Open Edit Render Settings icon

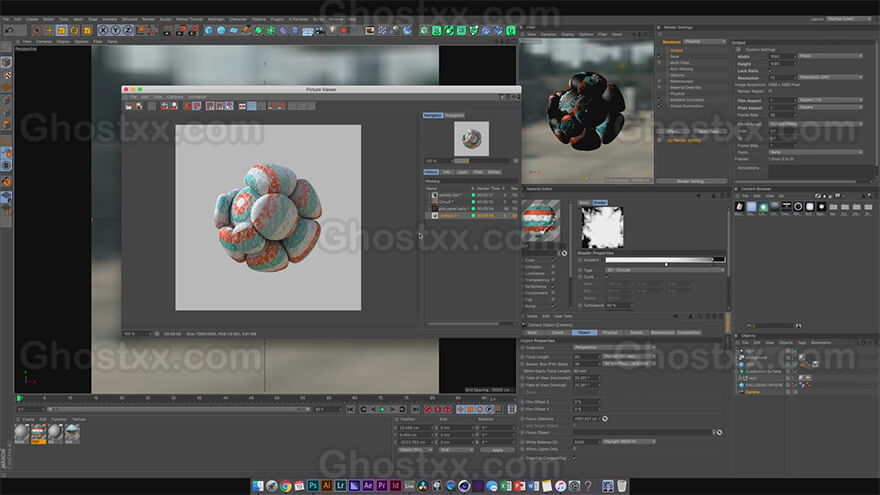[193, 30]
